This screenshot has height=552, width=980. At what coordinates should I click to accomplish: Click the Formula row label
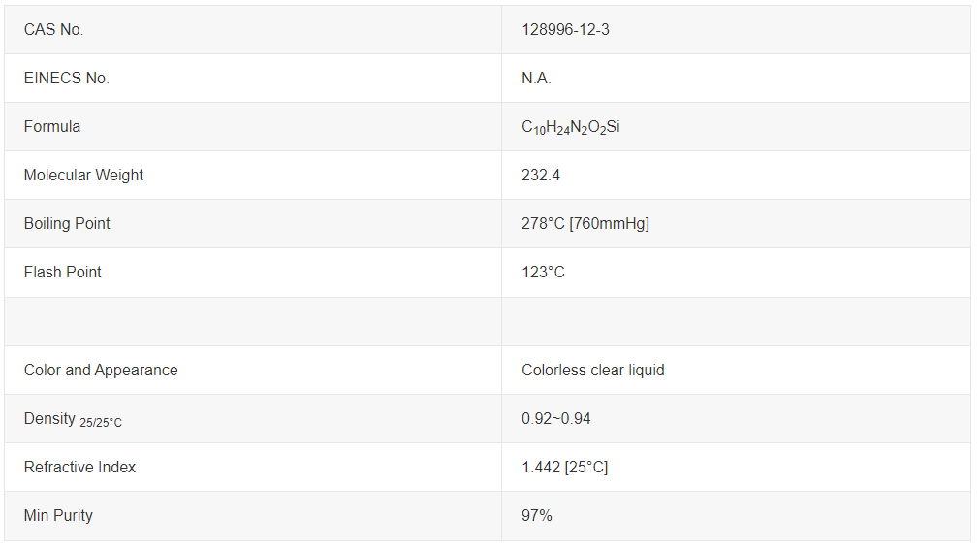(x=52, y=126)
